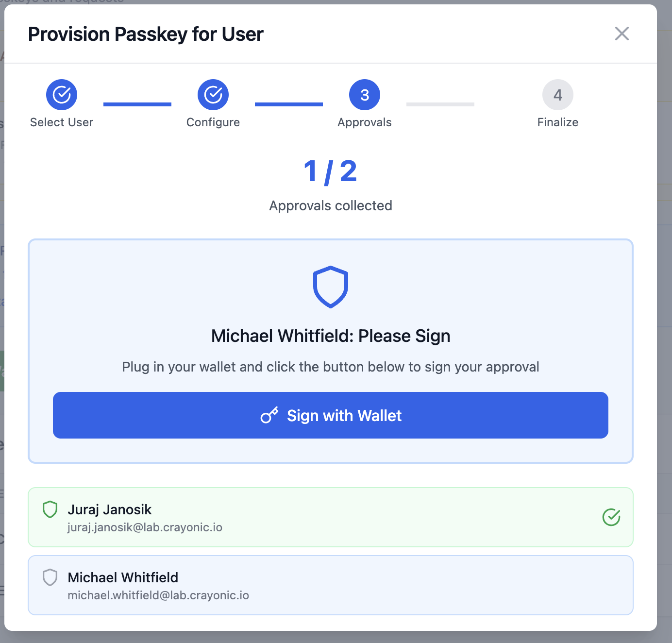The image size is (672, 643).
Task: Click the green approved checkmark for Juraj
Action: coord(611,517)
